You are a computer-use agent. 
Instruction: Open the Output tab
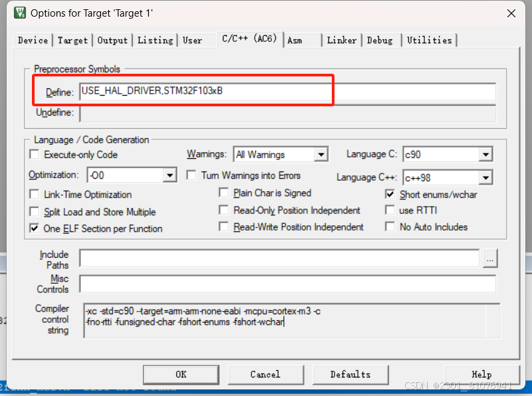click(112, 41)
